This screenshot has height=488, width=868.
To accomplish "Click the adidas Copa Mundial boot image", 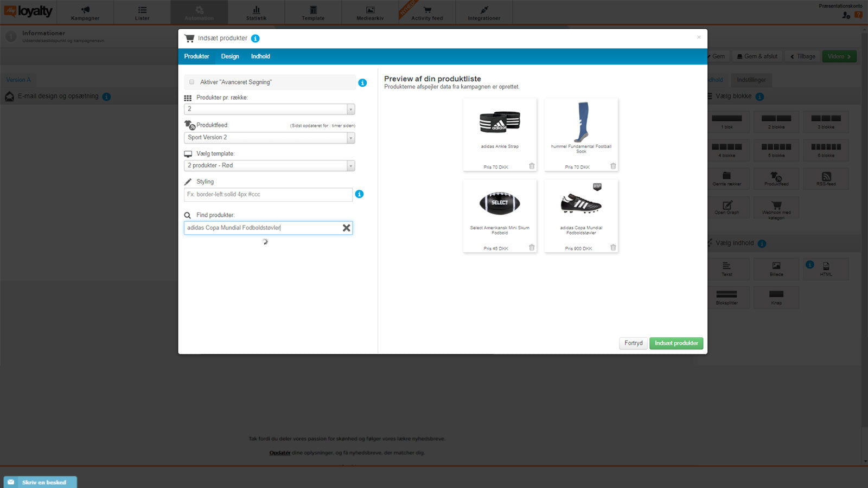I will (x=581, y=204).
